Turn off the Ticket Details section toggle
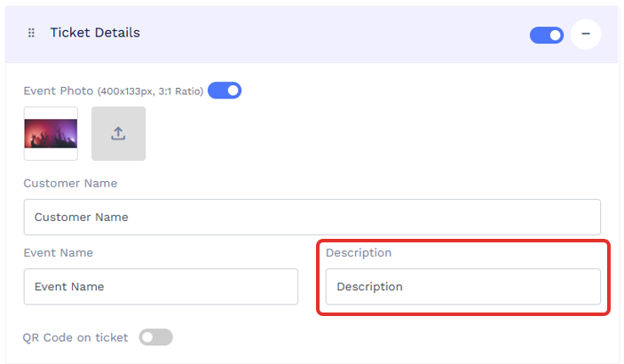 point(547,35)
